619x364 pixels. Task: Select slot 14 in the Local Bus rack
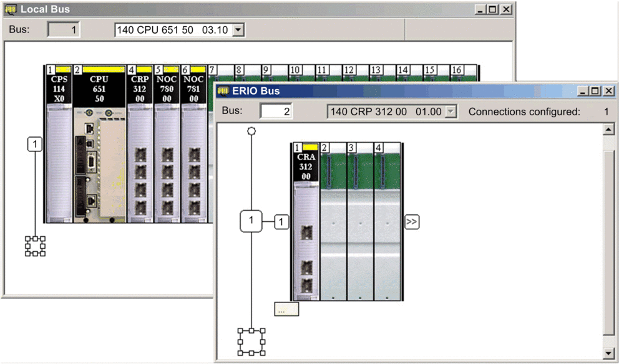click(409, 74)
